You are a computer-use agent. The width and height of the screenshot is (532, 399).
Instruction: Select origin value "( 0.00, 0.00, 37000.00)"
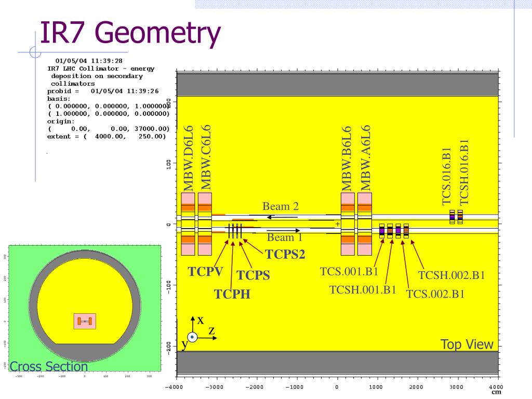109,129
